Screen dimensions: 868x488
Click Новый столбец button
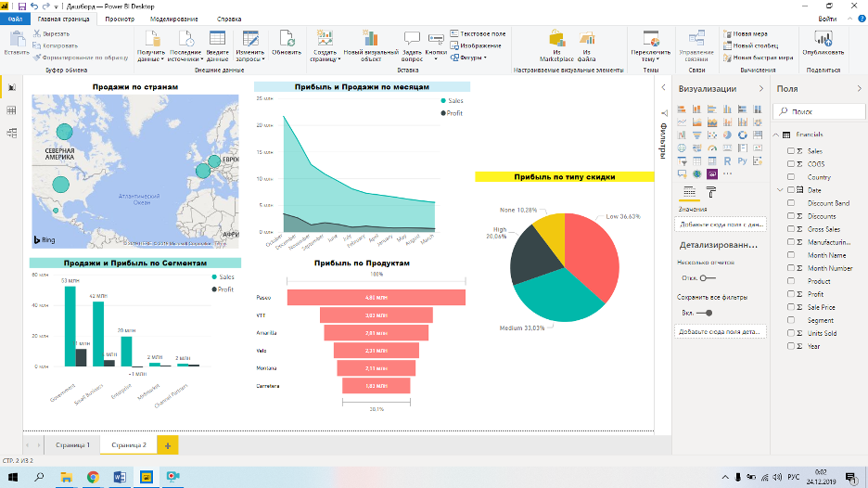coord(750,45)
